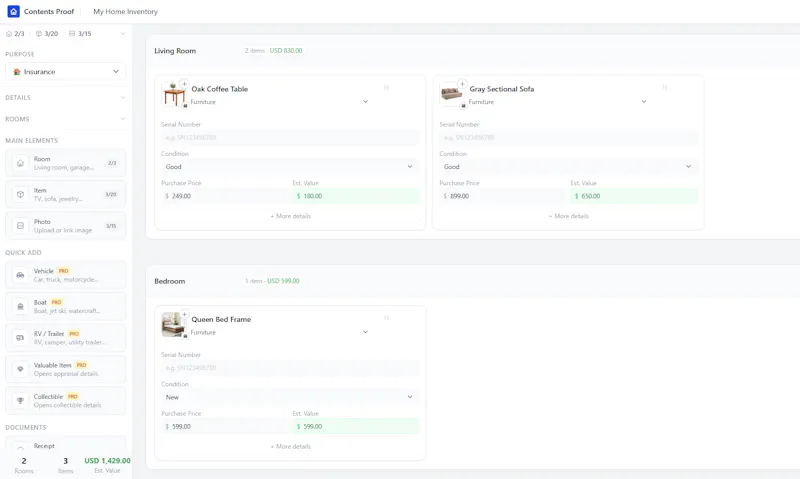Quick add a Boat
This screenshot has height=479, width=800.
click(66, 307)
